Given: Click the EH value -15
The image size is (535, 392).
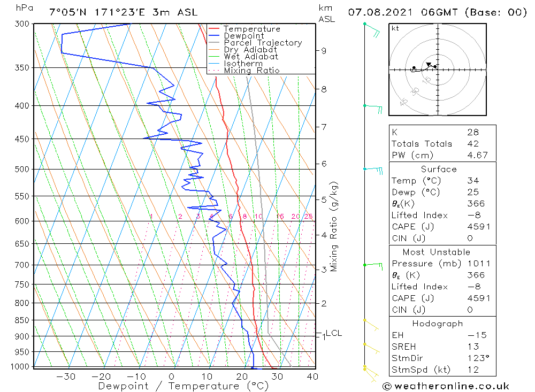Looking at the screenshot, I should tap(477, 335).
